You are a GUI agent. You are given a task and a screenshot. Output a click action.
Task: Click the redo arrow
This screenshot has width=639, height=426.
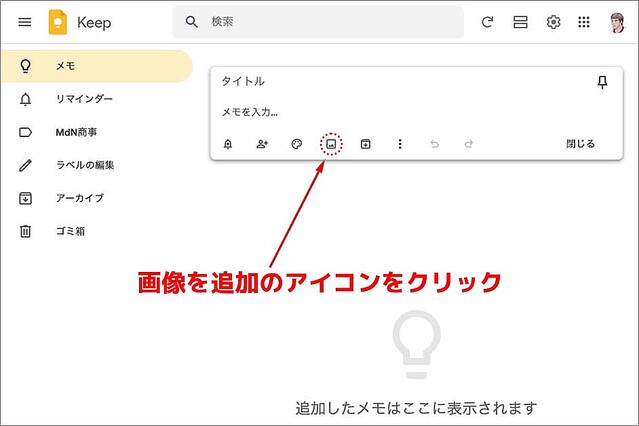(x=469, y=144)
